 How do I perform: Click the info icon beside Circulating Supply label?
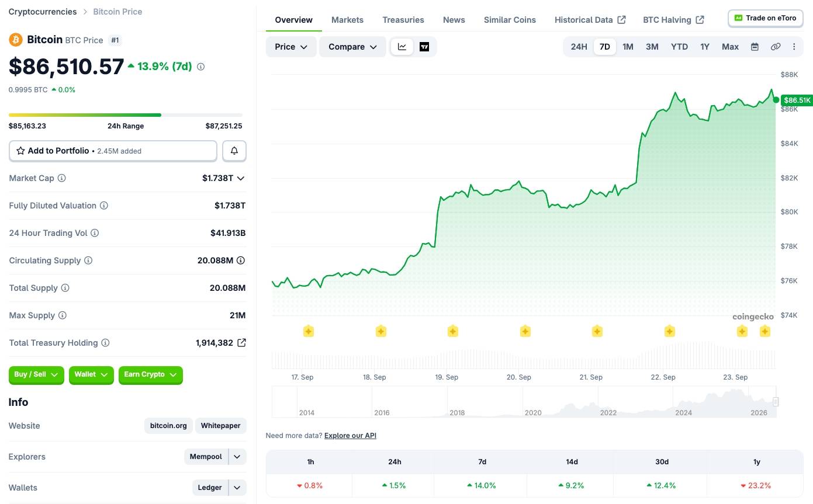pyautogui.click(x=88, y=260)
